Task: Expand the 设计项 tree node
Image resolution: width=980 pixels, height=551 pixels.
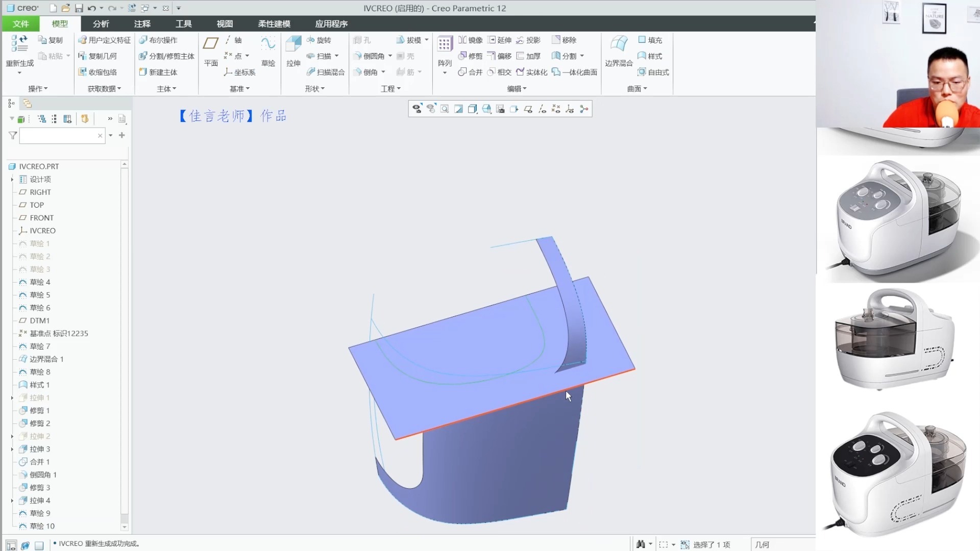Action: click(12, 179)
